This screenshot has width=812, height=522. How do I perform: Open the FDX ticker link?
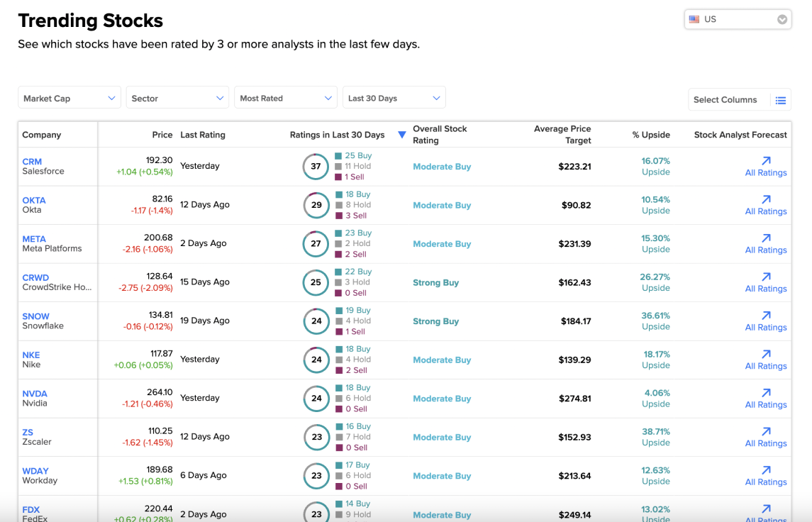coord(31,509)
